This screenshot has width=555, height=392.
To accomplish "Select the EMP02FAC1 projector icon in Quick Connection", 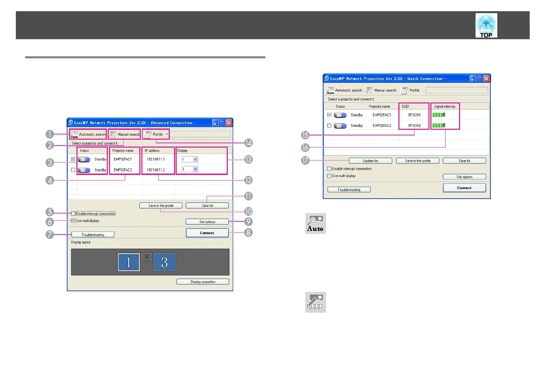I will (x=340, y=115).
